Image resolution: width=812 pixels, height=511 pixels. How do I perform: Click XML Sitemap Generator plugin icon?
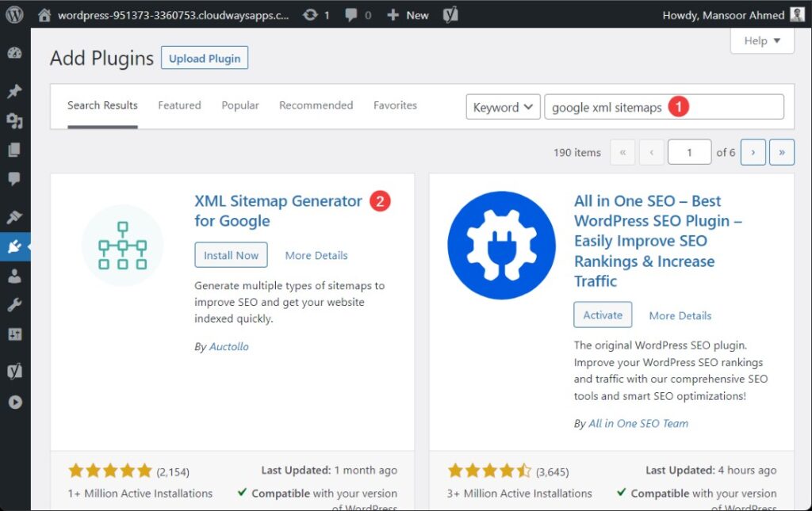point(122,245)
